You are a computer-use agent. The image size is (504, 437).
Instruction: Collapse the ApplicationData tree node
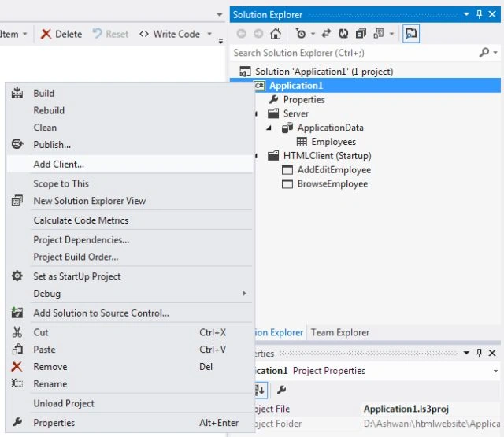coord(269,128)
